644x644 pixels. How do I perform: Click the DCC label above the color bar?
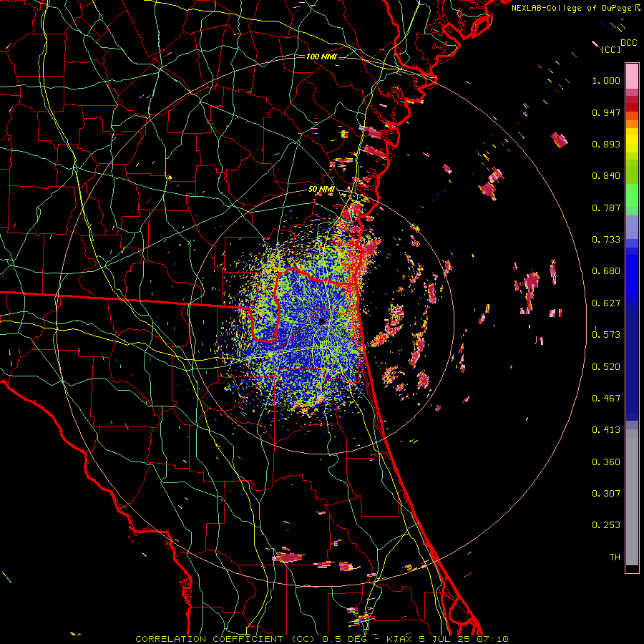(x=628, y=43)
